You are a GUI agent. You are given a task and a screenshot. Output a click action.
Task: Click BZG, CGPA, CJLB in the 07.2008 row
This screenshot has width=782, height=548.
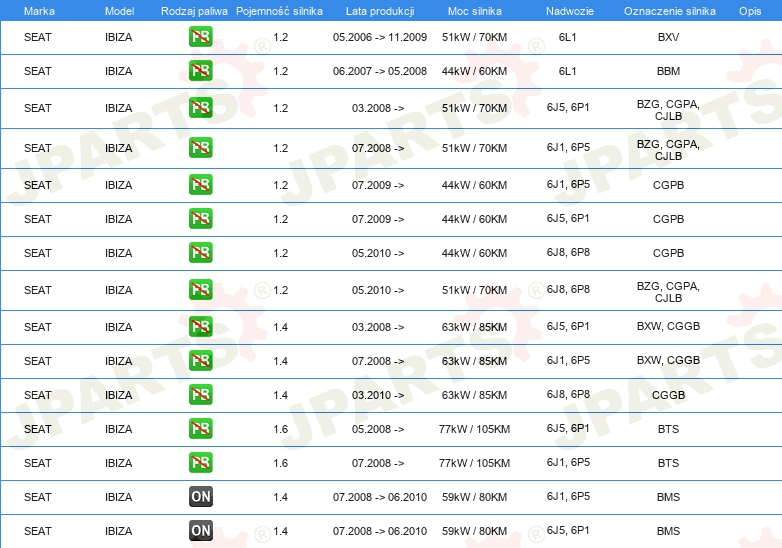(668, 150)
